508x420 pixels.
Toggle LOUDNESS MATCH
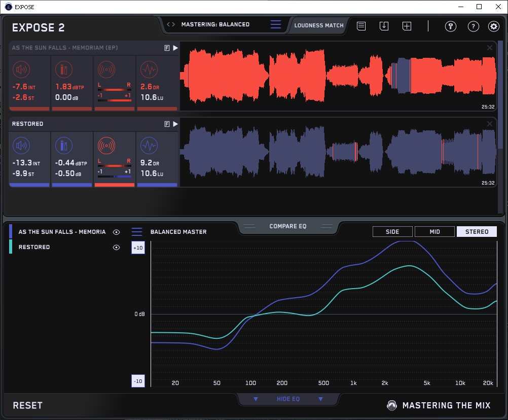click(x=319, y=25)
